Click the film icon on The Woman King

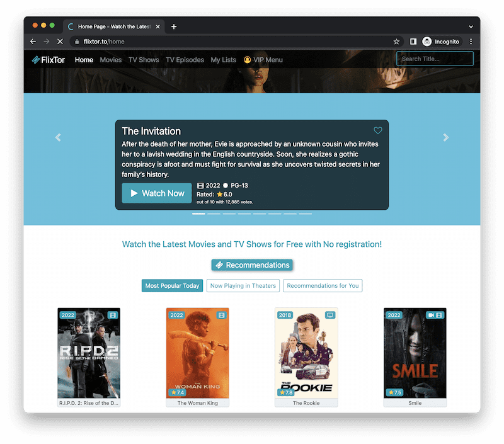pyautogui.click(x=222, y=315)
